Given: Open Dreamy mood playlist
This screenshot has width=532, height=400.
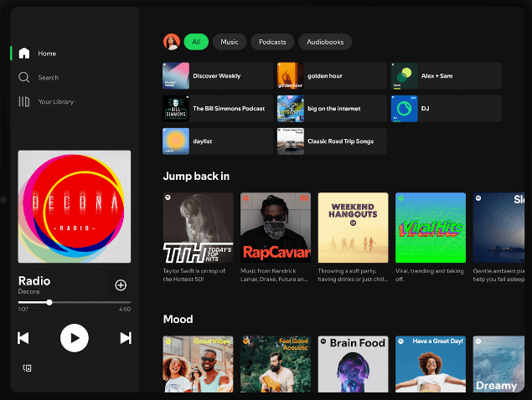Looking at the screenshot, I should pyautogui.click(x=498, y=364).
